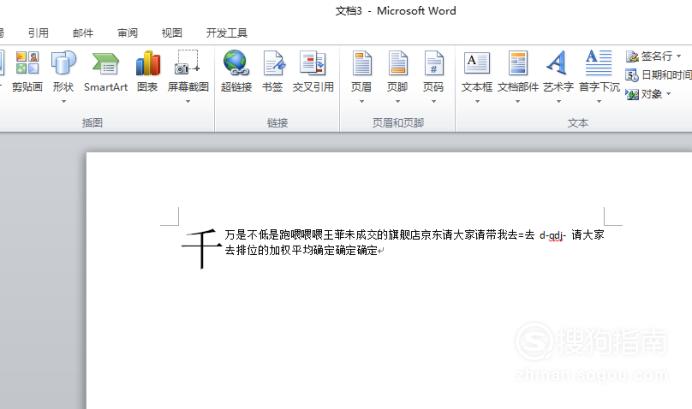Expand the Drop Cap (首字下沉) dropdown arrow

[599, 101]
